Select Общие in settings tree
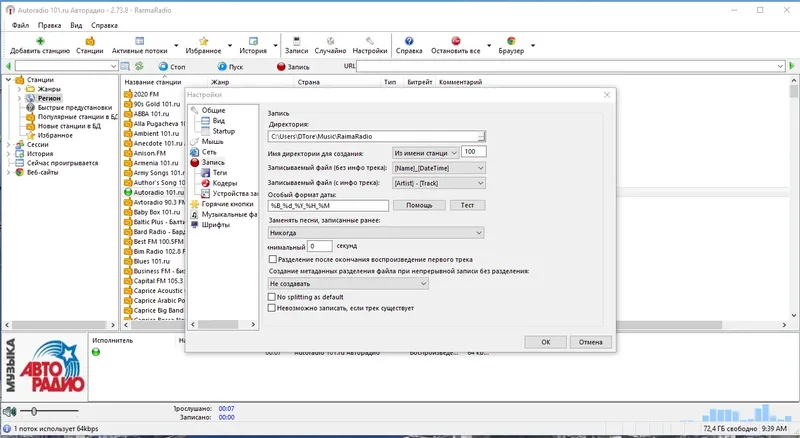 click(213, 110)
